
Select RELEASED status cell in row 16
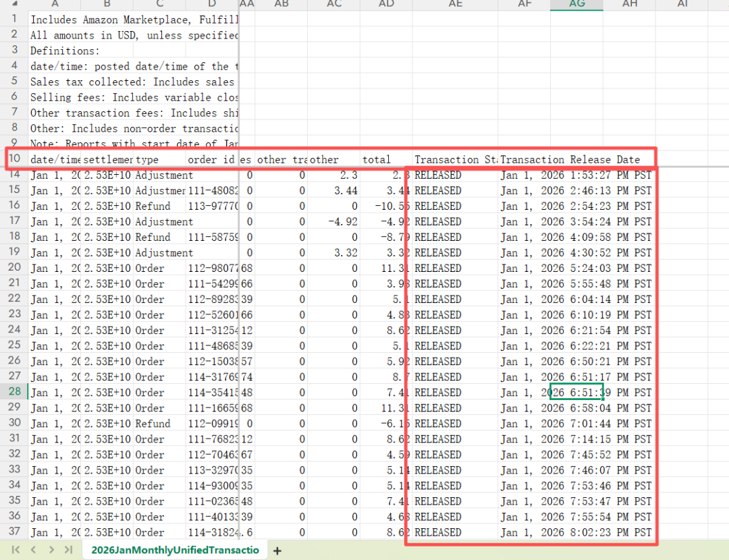[455, 206]
